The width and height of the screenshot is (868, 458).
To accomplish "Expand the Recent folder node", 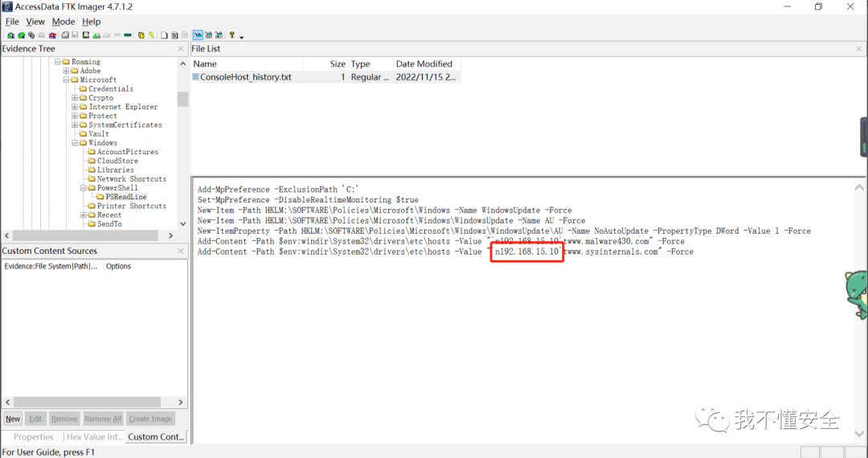I will click(x=84, y=215).
